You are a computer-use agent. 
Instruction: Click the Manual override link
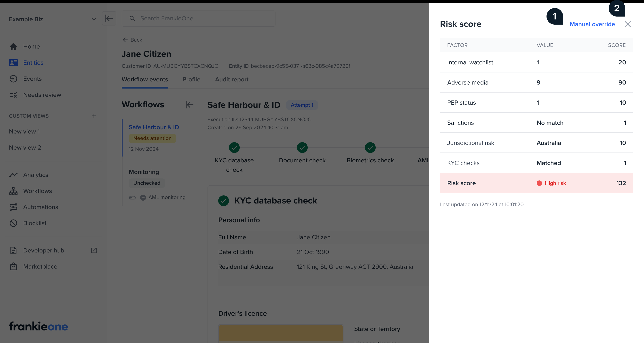[x=592, y=24]
